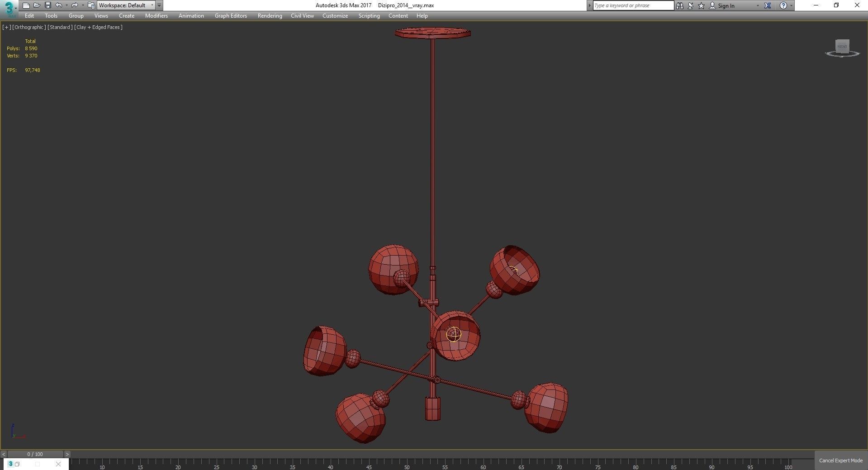Viewport: 868px width, 470px height.
Task: Click the ViewCube compass ring
Action: [842, 54]
